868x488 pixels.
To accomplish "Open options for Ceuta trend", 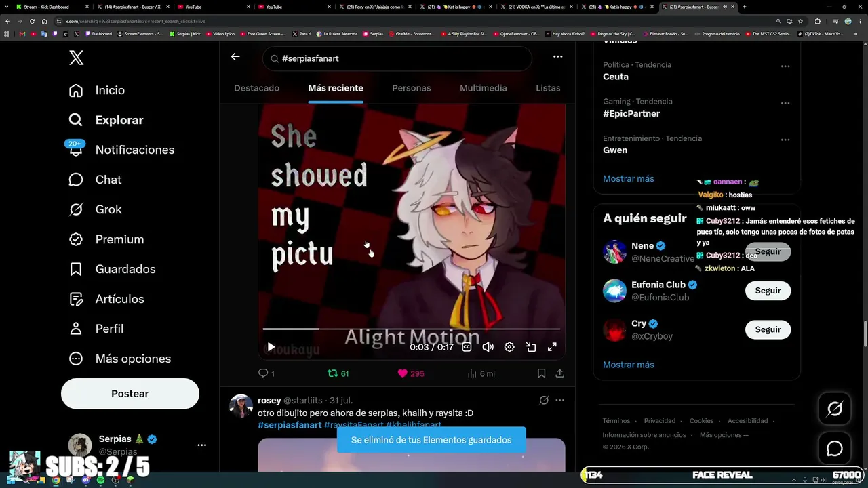I will pos(785,66).
